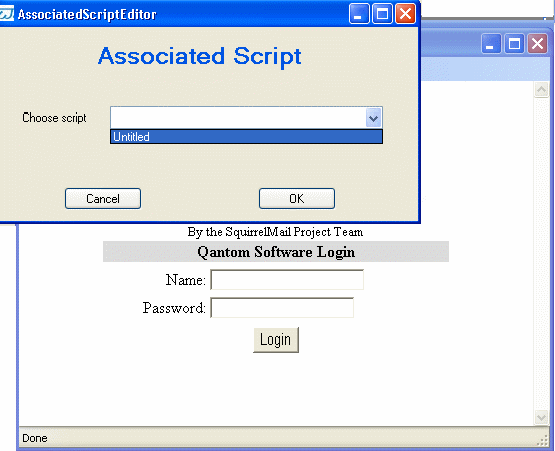
Task: Click the AssociatedScriptEditor title bar app icon
Action: pyautogui.click(x=6, y=14)
